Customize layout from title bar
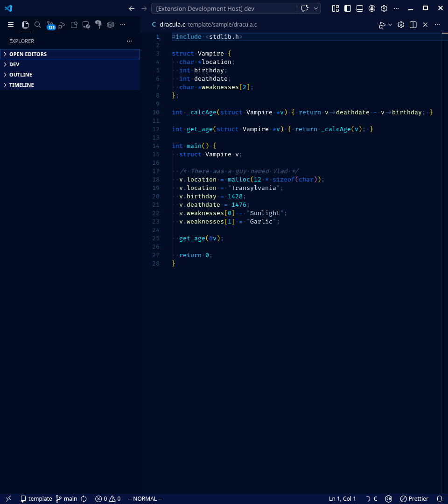Image resolution: width=448 pixels, height=504 pixels. point(336,9)
